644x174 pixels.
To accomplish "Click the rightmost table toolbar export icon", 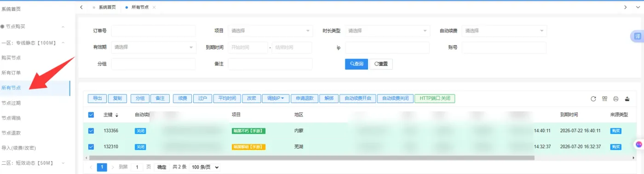I will [627, 99].
